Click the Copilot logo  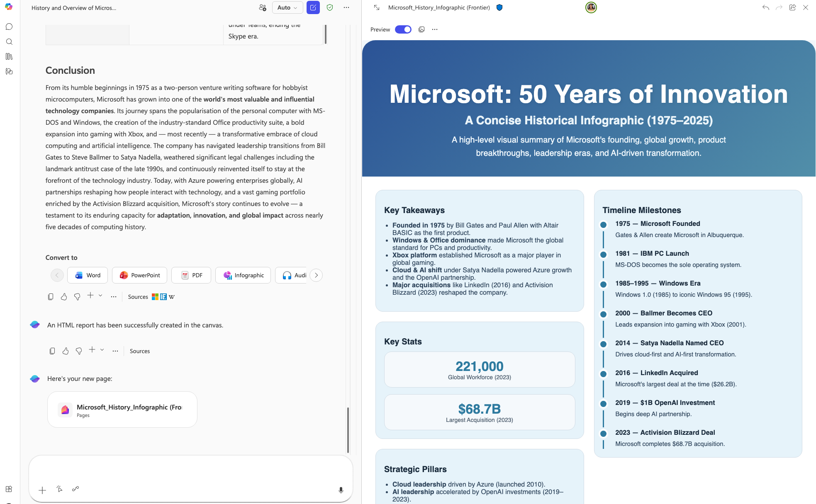pos(9,7)
